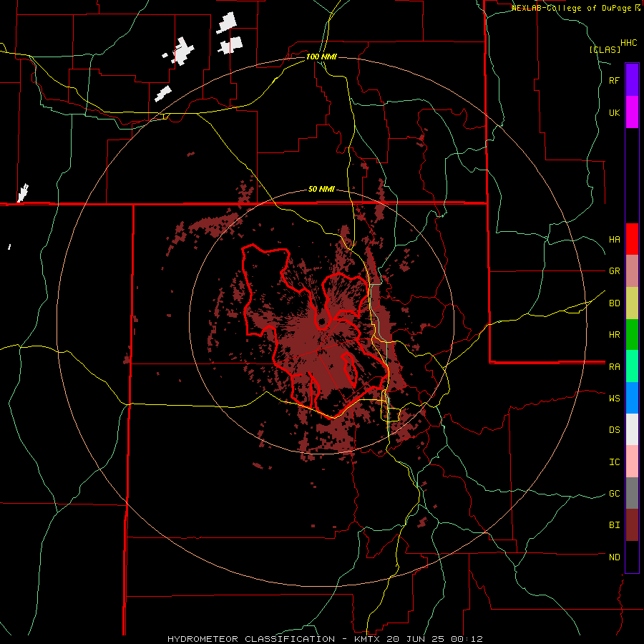
Task: Select the IC light pink legend swatch
Action: tap(632, 462)
